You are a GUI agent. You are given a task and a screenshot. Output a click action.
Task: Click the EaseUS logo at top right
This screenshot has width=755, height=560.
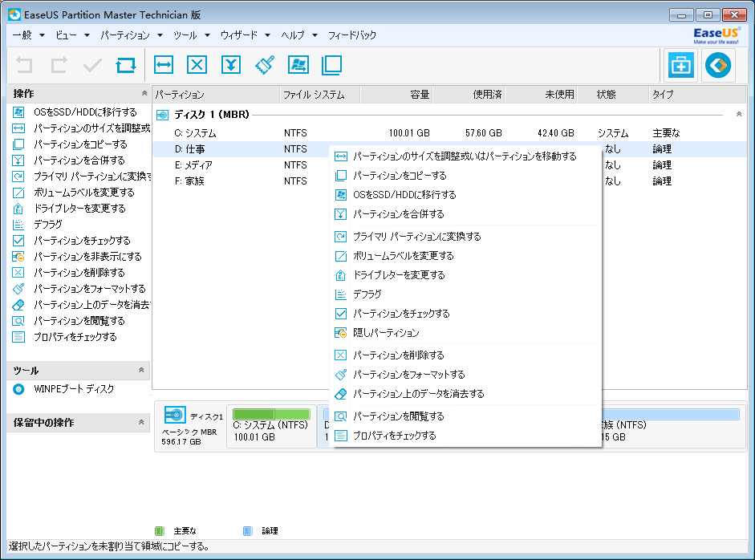pyautogui.click(x=716, y=35)
